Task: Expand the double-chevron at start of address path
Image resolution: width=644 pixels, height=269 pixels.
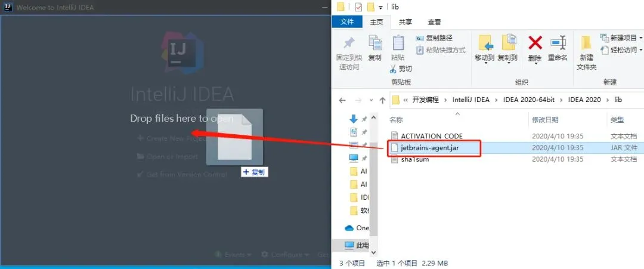Action: 406,100
